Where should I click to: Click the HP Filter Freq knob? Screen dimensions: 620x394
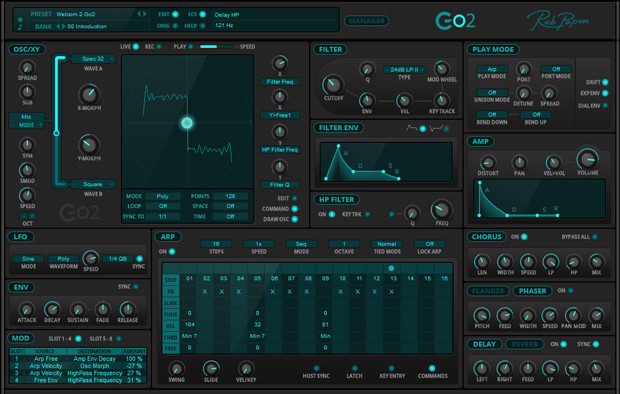441,210
